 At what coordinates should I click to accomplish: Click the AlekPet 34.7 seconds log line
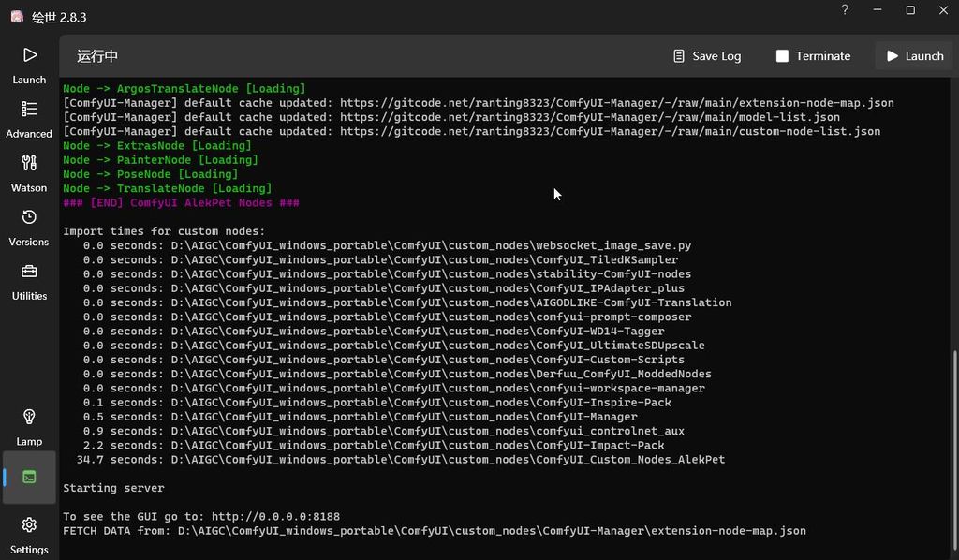[403, 459]
